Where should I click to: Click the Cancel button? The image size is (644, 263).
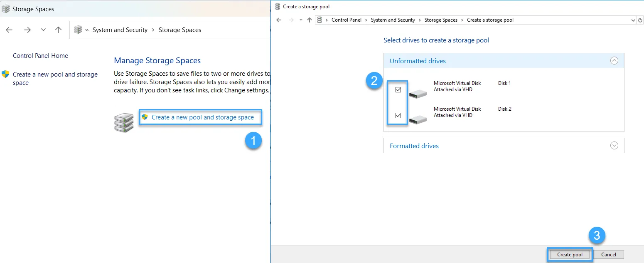pos(608,255)
